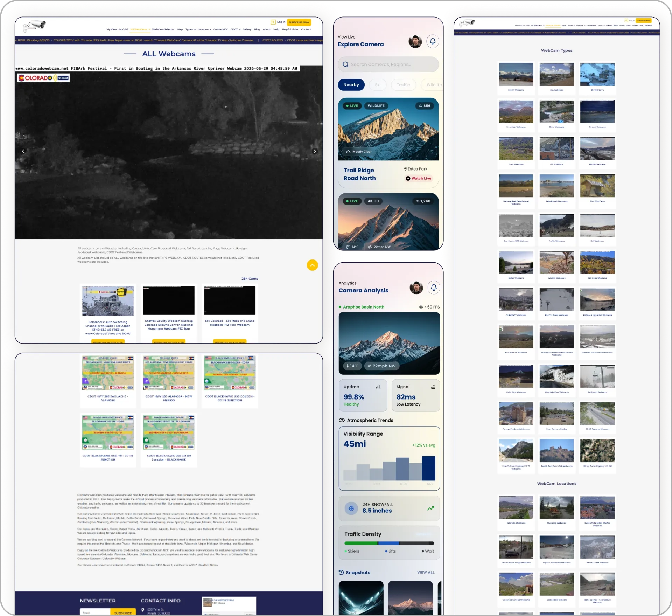Open the Map menu item
Viewport: 672px width, 616px height.
tap(180, 29)
